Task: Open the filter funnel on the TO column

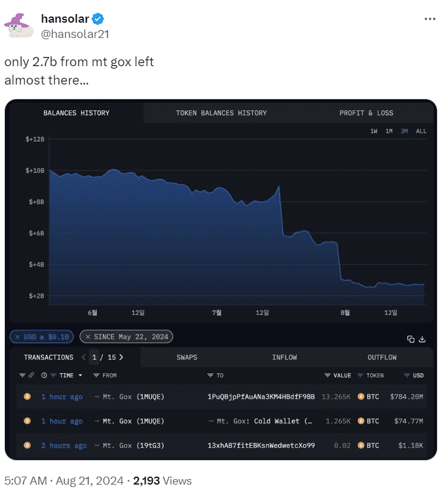Action: click(x=210, y=375)
